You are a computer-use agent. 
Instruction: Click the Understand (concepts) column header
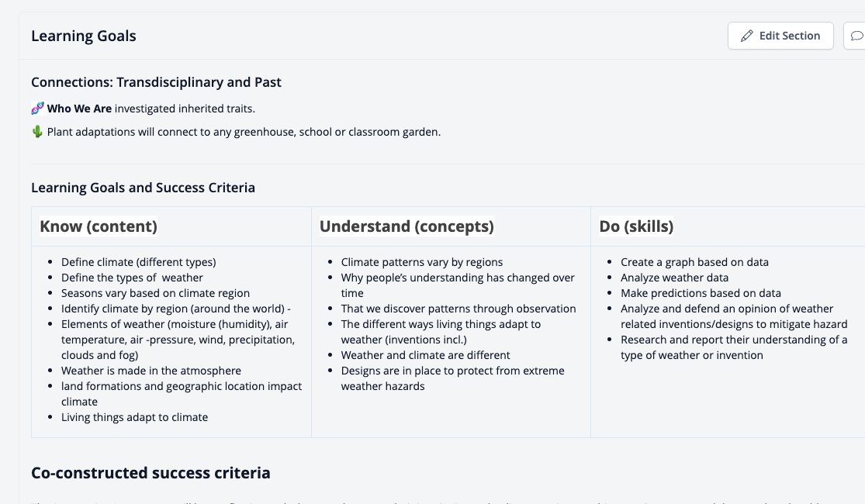(407, 226)
